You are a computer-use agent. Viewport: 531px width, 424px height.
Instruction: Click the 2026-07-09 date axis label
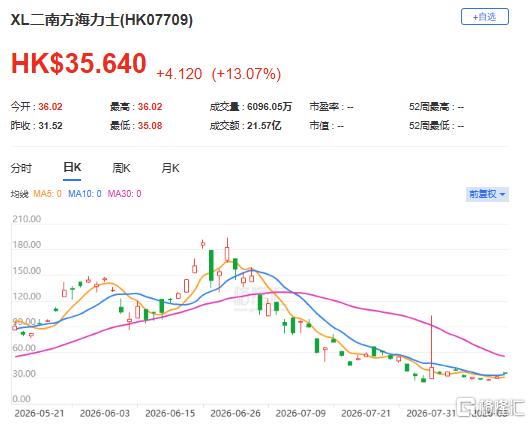[x=301, y=413]
